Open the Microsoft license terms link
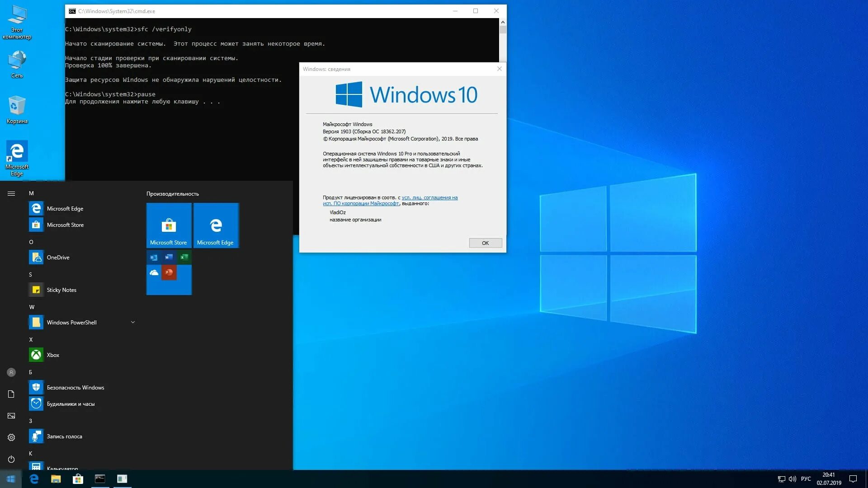Viewport: 868px width, 488px height. coord(429,198)
